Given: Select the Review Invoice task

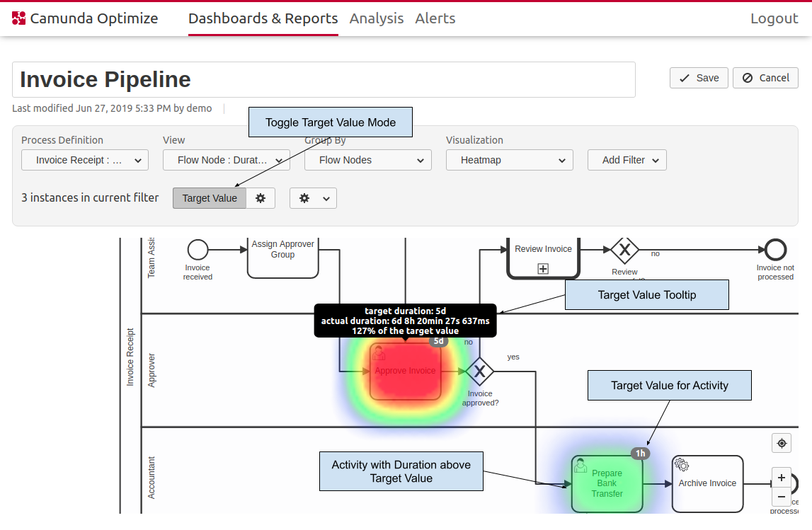Looking at the screenshot, I should coord(543,258).
